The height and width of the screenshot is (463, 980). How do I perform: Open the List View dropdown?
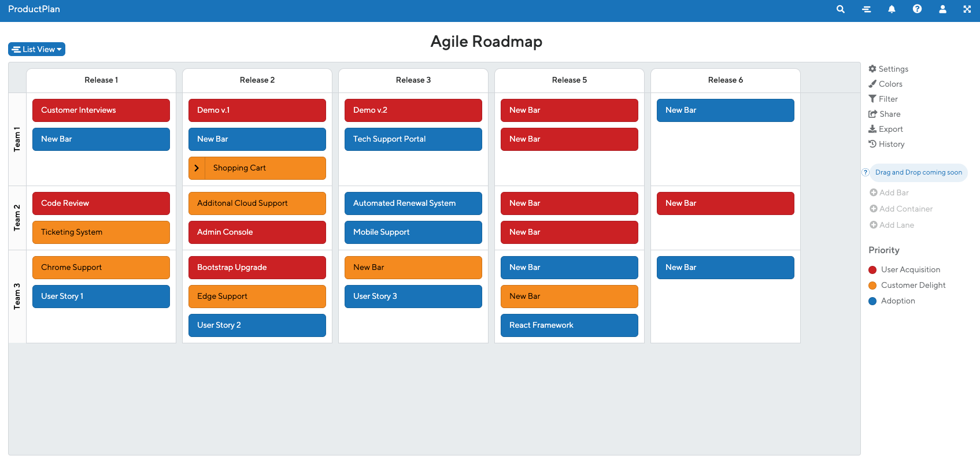click(x=36, y=49)
